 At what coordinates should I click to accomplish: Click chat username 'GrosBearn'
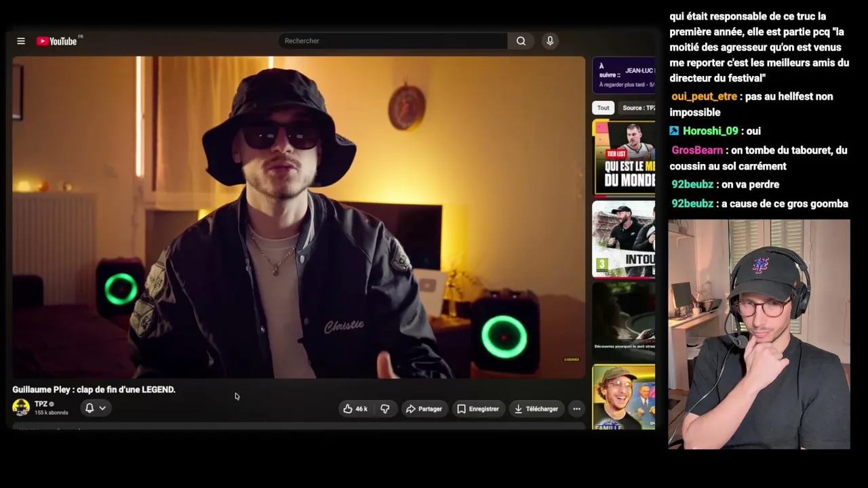(697, 150)
